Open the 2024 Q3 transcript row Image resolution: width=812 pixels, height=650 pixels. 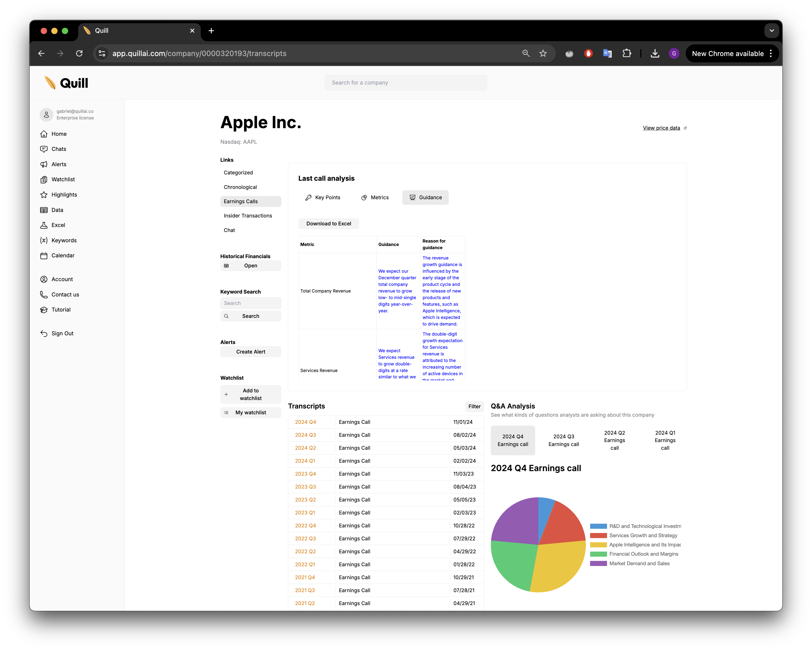(x=386, y=435)
